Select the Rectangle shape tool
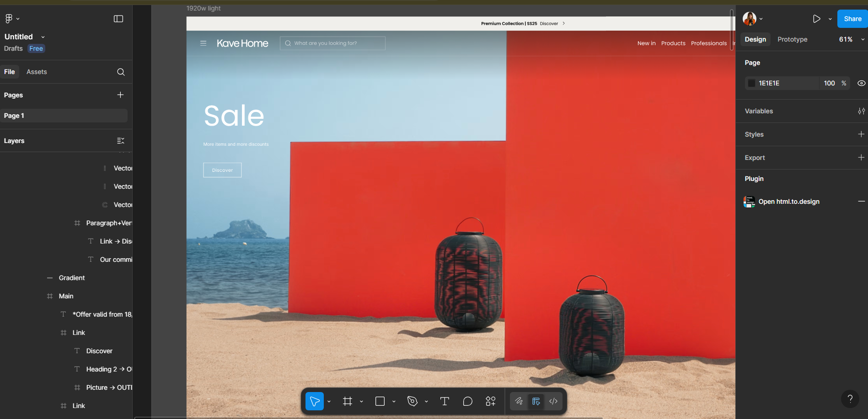The image size is (868, 419). 380,401
